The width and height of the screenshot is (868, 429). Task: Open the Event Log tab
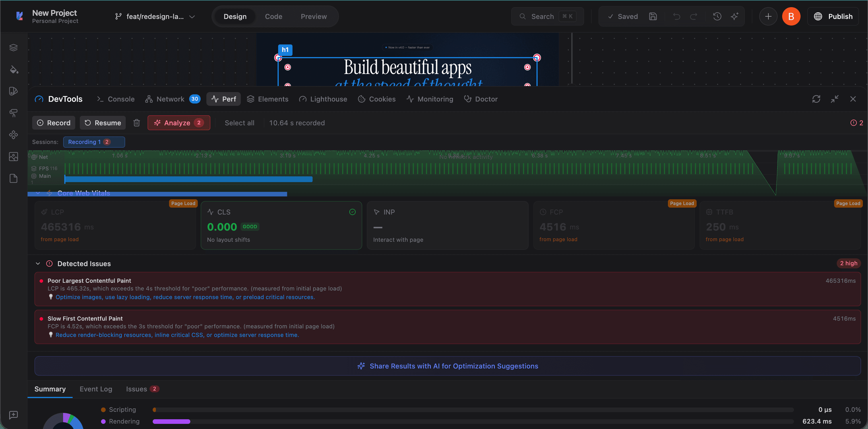[x=96, y=389]
